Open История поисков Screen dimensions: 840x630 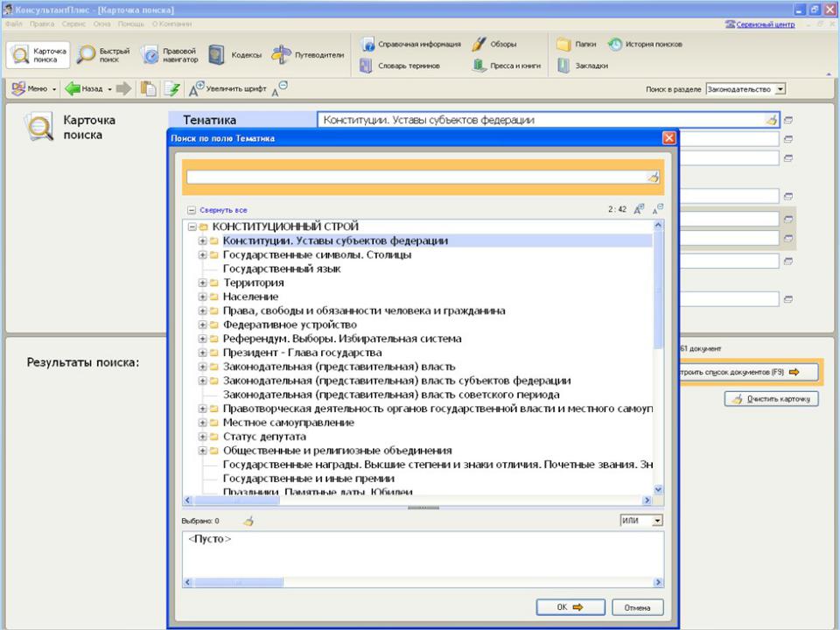pos(645,44)
